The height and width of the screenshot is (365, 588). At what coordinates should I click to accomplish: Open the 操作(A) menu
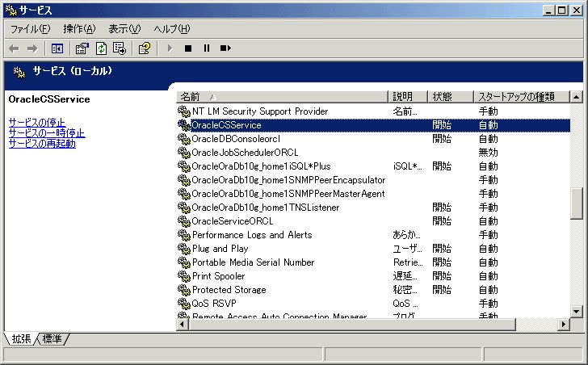(79, 29)
